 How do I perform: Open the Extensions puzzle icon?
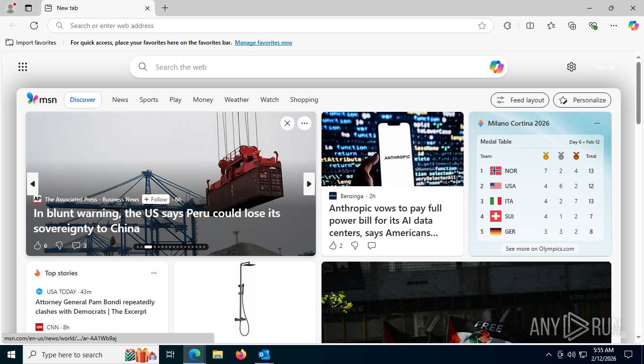(507, 26)
